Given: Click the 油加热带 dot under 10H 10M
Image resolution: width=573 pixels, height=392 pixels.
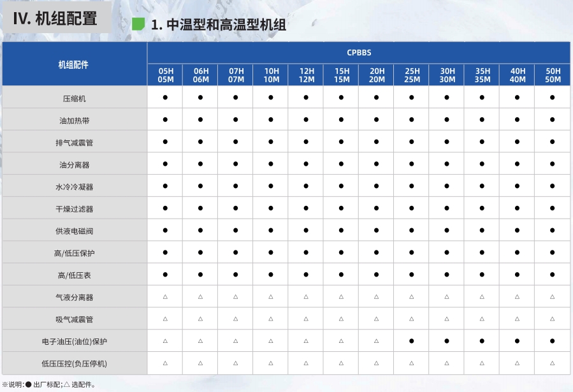Looking at the screenshot, I should [271, 119].
